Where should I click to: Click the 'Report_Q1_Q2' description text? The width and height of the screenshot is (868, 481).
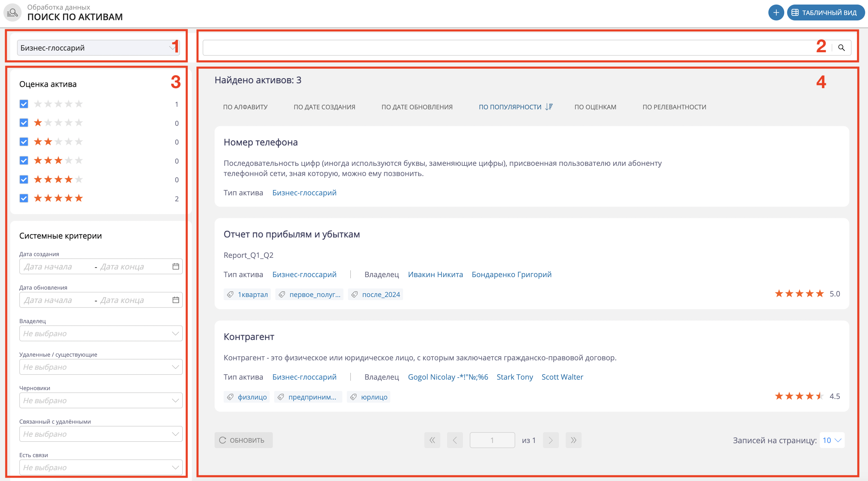click(248, 255)
